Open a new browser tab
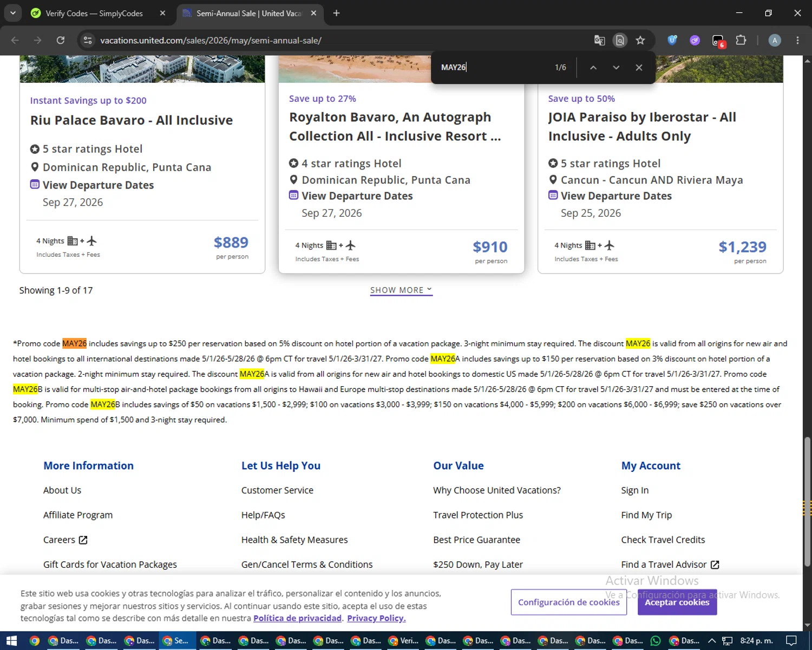 [x=336, y=13]
